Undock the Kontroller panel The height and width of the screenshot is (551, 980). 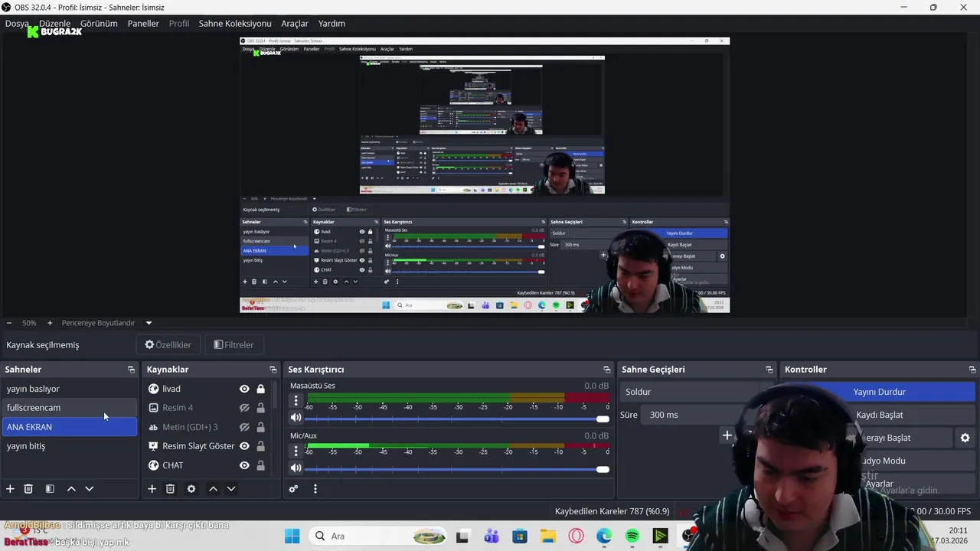pos(972,370)
